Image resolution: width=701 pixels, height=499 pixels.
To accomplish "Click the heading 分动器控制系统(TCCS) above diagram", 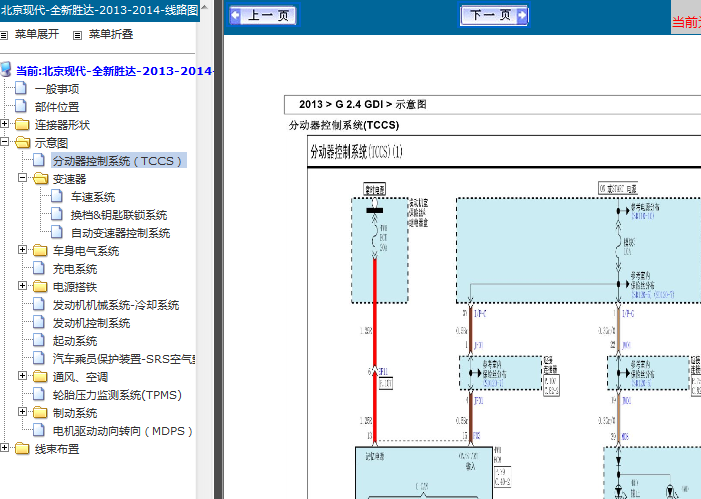I will point(344,125).
